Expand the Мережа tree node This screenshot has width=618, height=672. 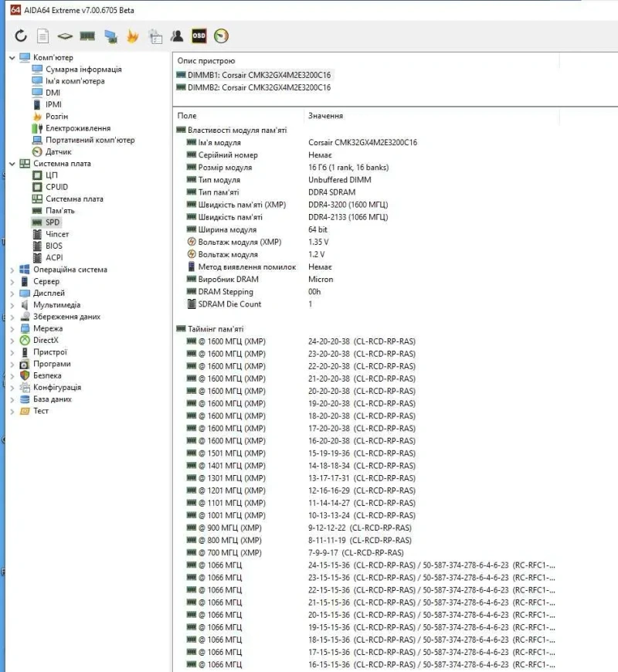pos(12,329)
